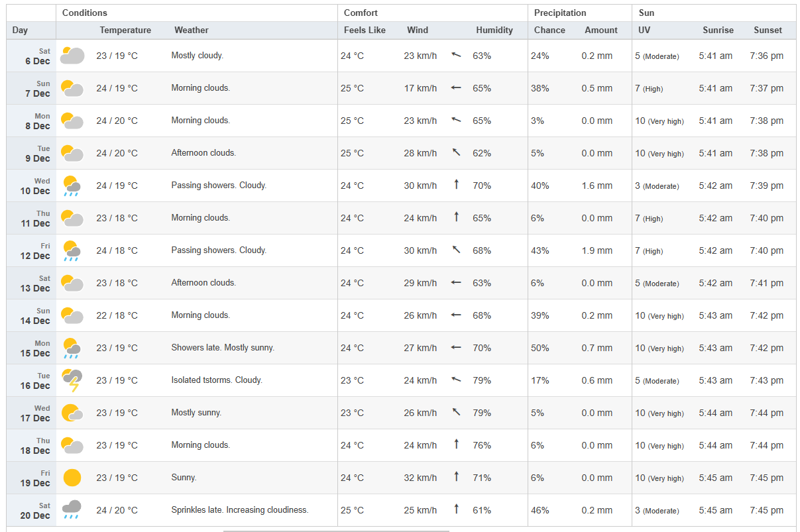Click the wind arrow for 19 Dec

click(456, 478)
